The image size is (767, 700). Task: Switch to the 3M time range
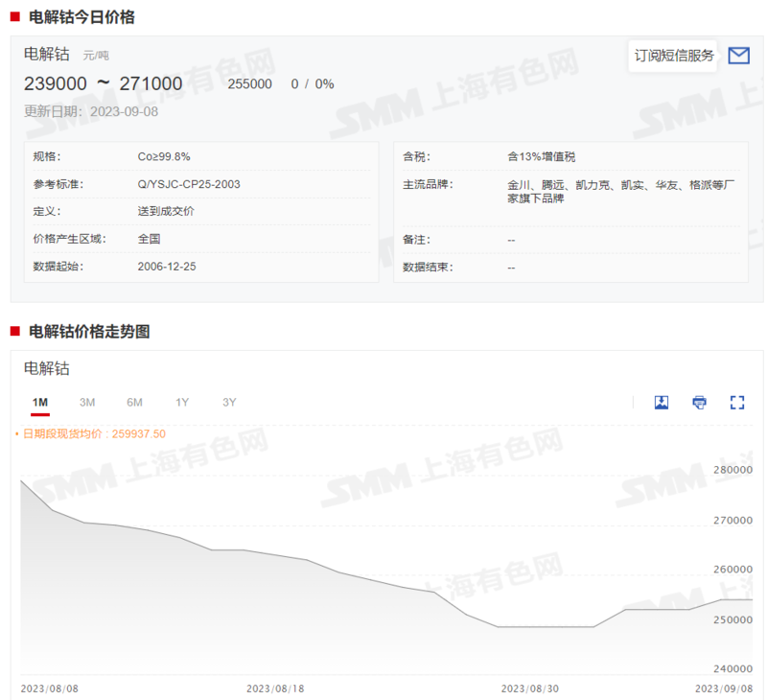coord(87,402)
